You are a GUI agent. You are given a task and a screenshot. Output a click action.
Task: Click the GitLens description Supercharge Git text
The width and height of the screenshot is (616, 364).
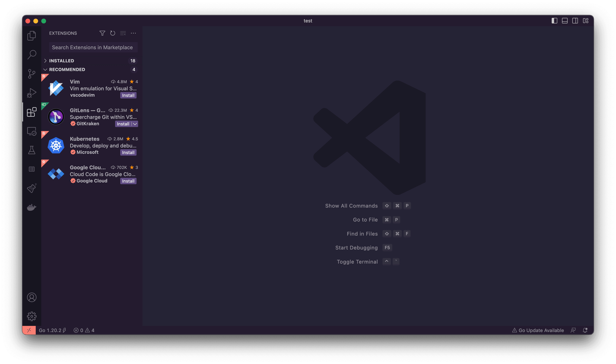(x=103, y=117)
